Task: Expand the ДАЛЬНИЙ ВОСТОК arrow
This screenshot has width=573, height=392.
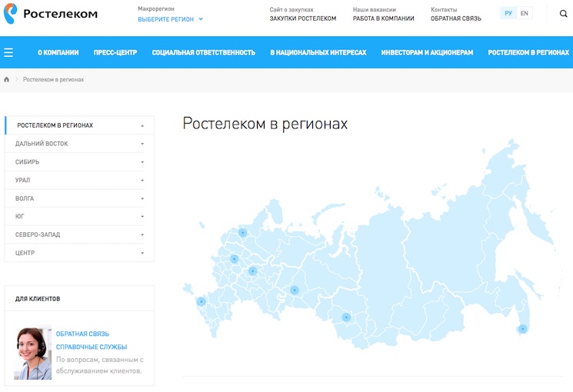Action: [142, 144]
